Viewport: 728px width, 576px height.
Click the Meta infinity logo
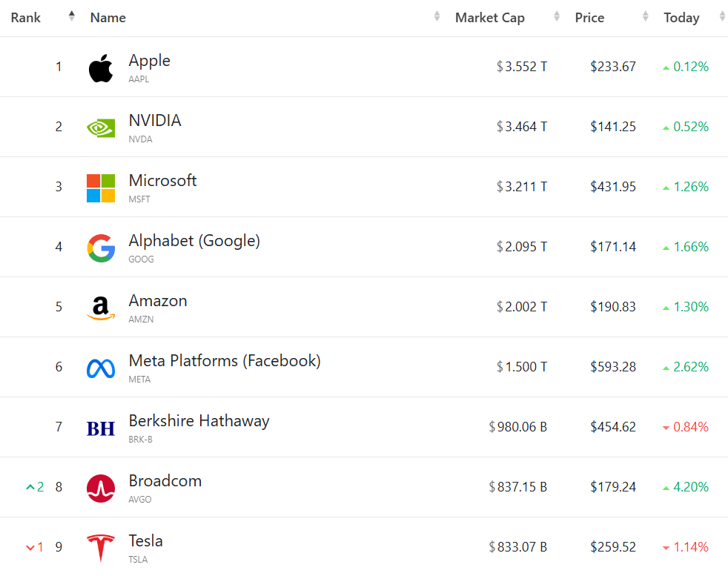(101, 368)
